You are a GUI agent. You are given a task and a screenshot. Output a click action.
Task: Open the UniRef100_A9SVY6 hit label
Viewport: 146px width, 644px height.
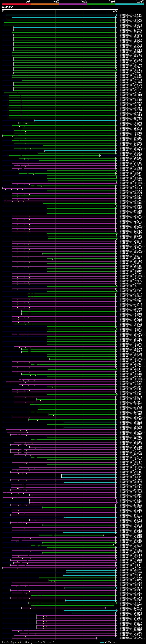[131, 22]
